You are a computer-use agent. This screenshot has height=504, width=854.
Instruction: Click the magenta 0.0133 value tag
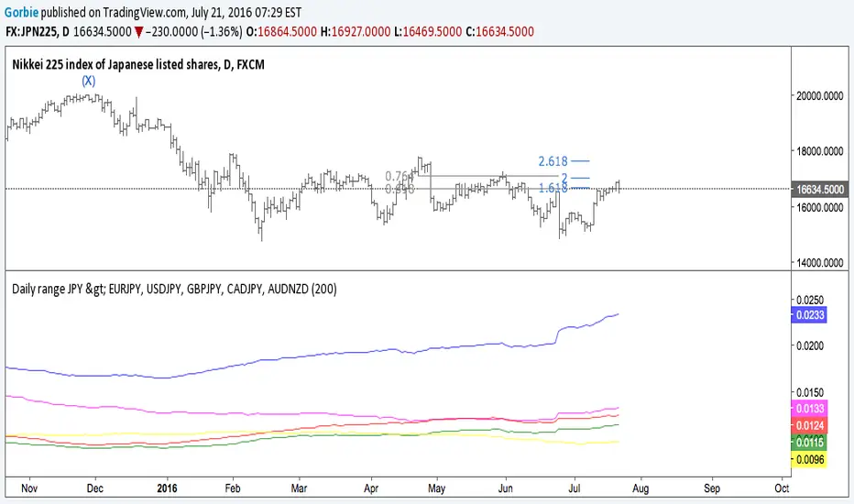[x=809, y=409]
